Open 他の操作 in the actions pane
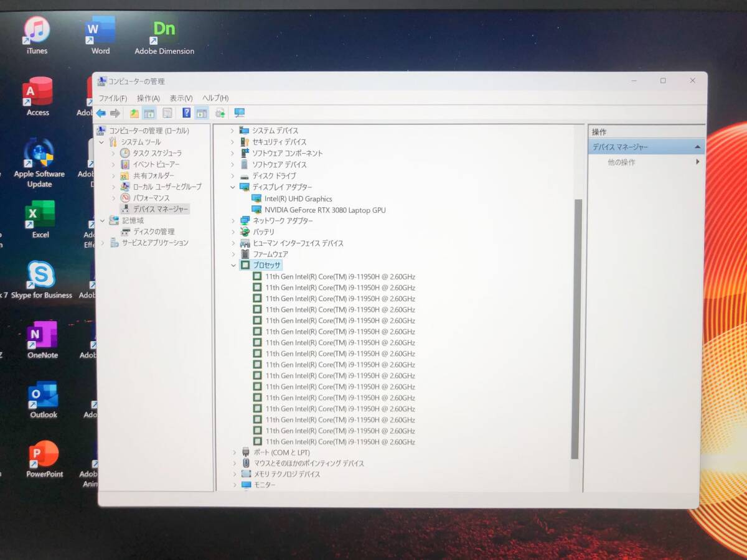Viewport: 747px width, 560px height. [622, 162]
